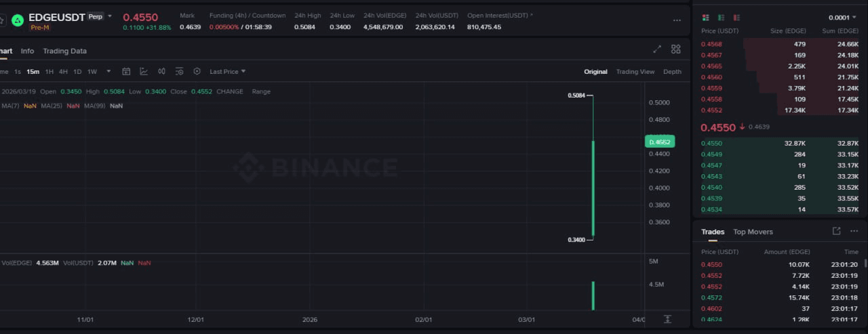Switch chart to Trading View mode
This screenshot has width=868, height=334.
635,71
